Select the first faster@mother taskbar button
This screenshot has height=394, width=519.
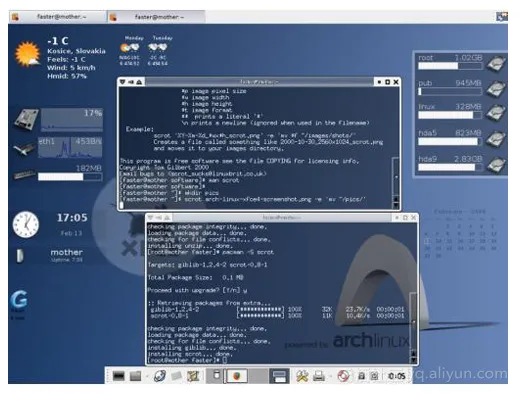coord(58,17)
